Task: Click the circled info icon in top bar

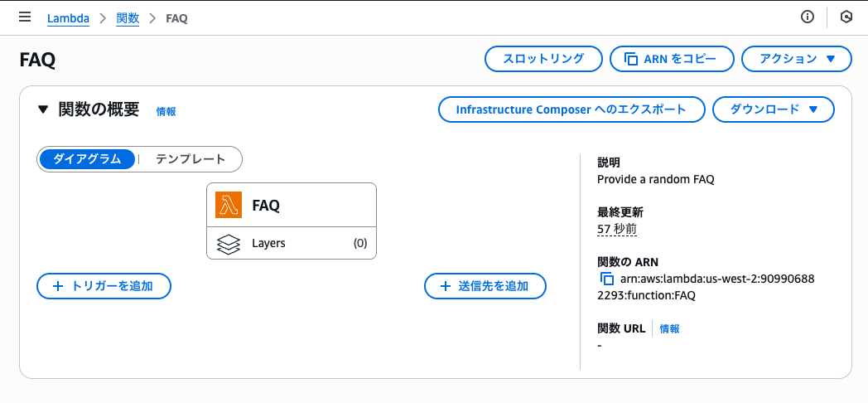Action: [x=808, y=17]
